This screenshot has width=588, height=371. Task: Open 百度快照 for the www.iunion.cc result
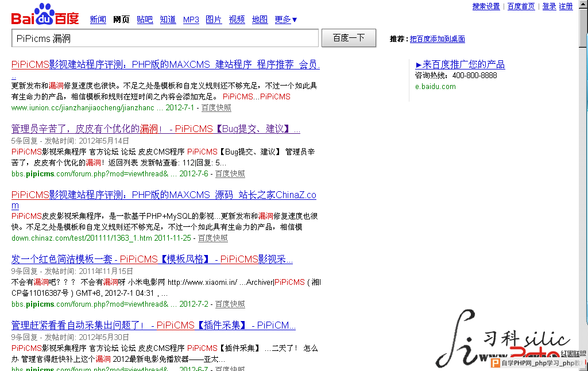coord(216,108)
